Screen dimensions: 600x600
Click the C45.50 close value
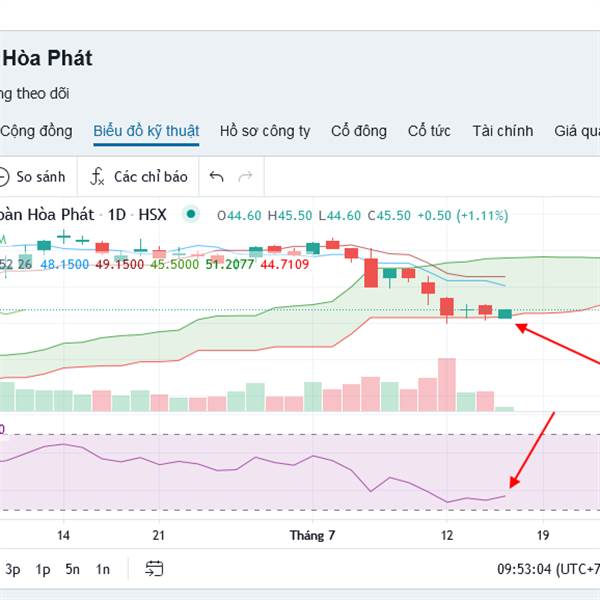[389, 215]
